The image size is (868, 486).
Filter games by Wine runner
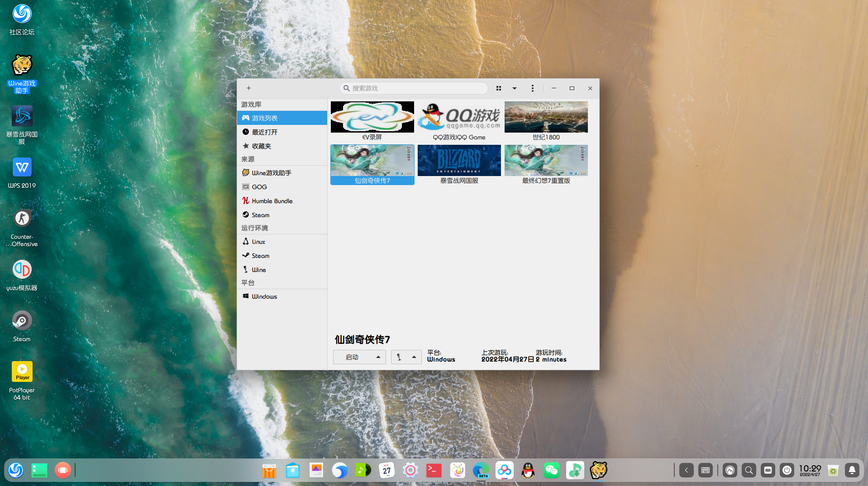pyautogui.click(x=259, y=269)
